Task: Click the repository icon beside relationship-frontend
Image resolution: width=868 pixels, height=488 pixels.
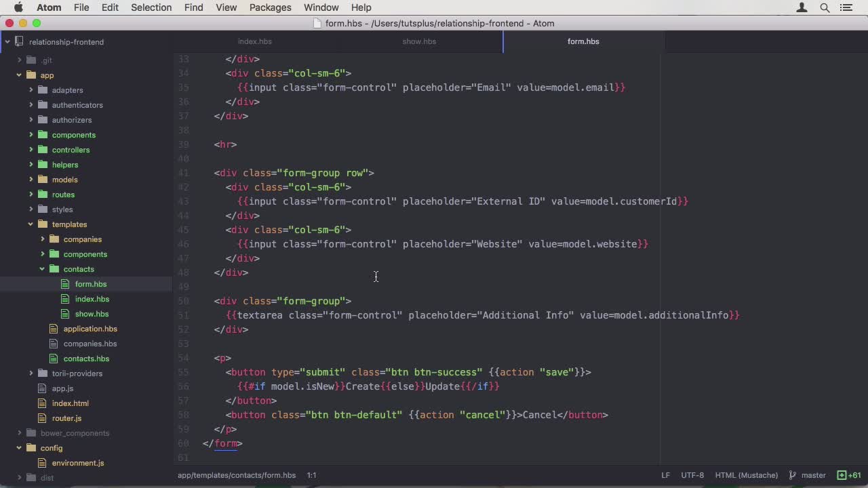Action: pyautogui.click(x=19, y=41)
